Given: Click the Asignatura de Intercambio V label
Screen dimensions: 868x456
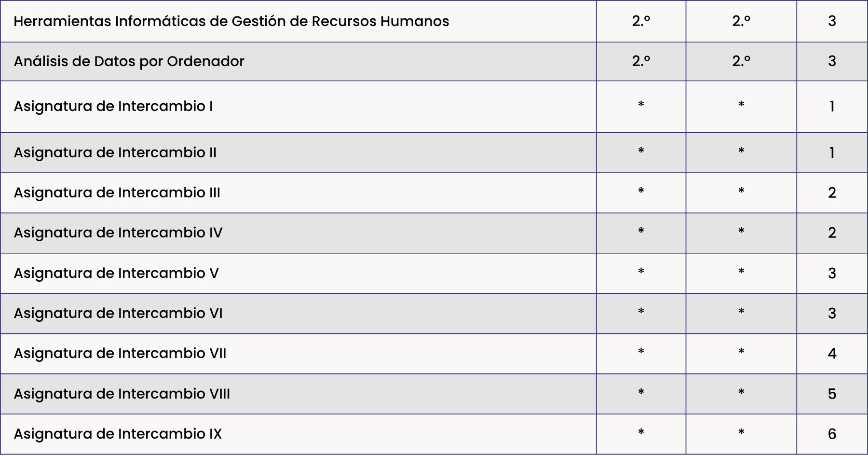Looking at the screenshot, I should (x=116, y=273).
